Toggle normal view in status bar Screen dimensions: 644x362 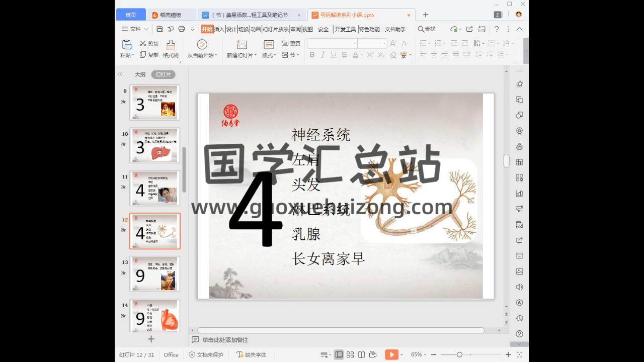pyautogui.click(x=339, y=355)
